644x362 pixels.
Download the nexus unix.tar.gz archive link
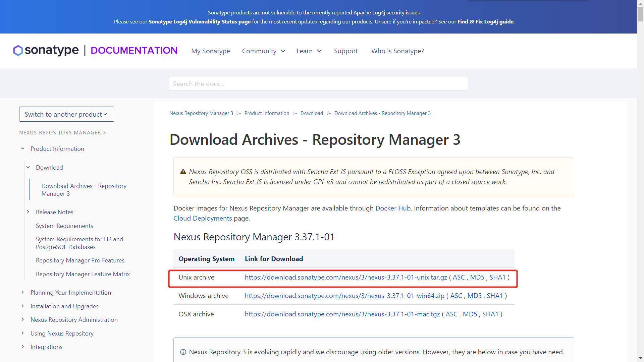346,277
